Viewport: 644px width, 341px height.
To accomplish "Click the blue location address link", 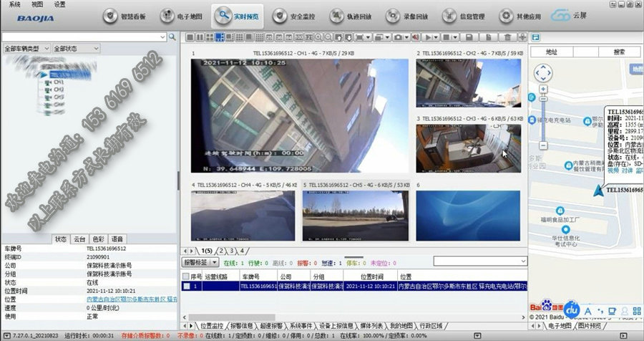I will click(x=127, y=299).
